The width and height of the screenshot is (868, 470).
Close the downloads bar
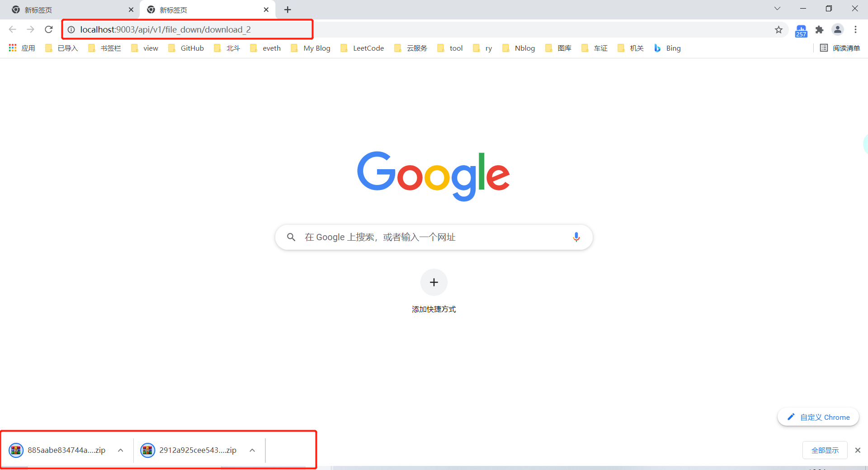click(x=858, y=450)
